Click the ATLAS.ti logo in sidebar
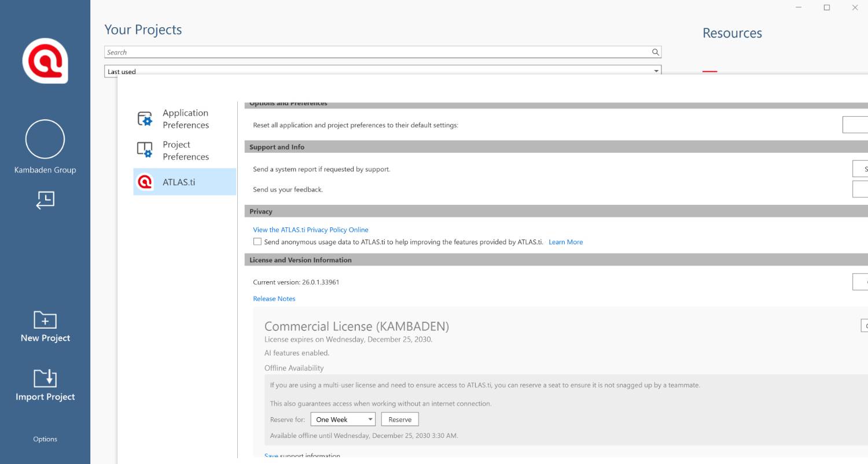The width and height of the screenshot is (868, 464). (x=45, y=61)
